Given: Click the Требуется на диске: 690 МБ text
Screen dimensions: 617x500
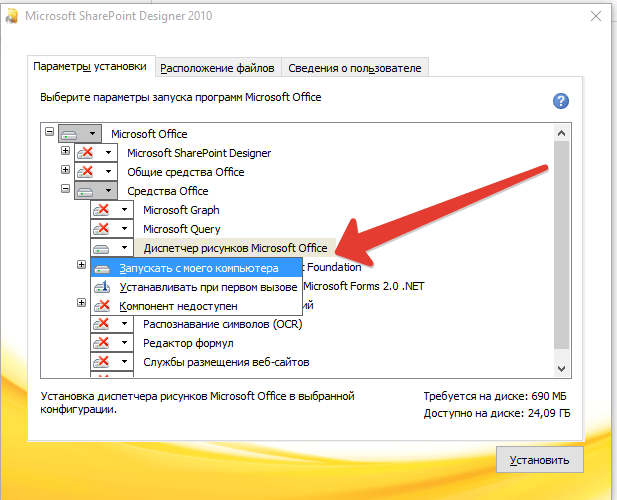Looking at the screenshot, I should point(495,396).
